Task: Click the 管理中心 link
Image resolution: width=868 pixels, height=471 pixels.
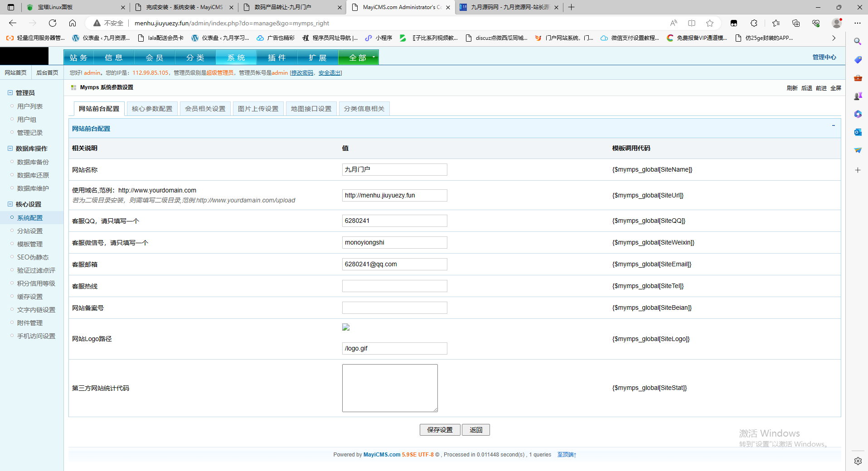Action: tap(824, 57)
